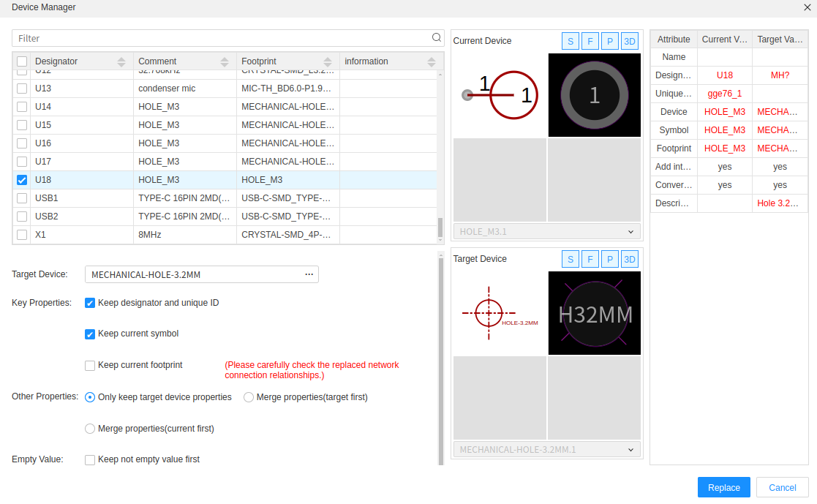
Task: Close the Device Manager dialog
Action: [807, 7]
